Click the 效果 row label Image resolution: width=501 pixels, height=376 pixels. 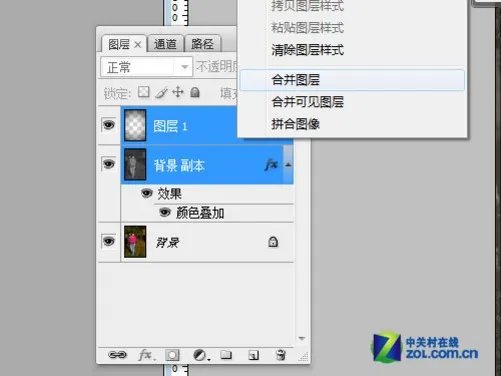tap(169, 194)
